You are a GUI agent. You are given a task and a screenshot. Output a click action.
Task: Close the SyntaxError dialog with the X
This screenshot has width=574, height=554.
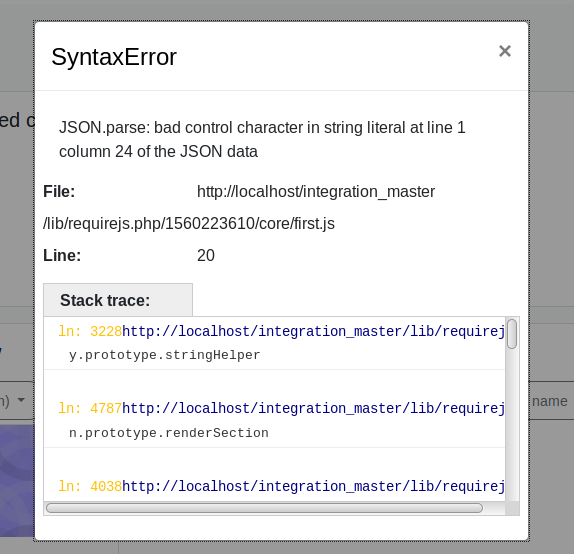[x=505, y=51]
